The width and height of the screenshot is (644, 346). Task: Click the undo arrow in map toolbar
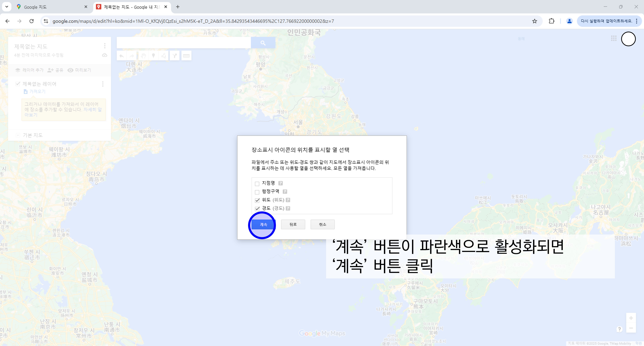coord(122,55)
